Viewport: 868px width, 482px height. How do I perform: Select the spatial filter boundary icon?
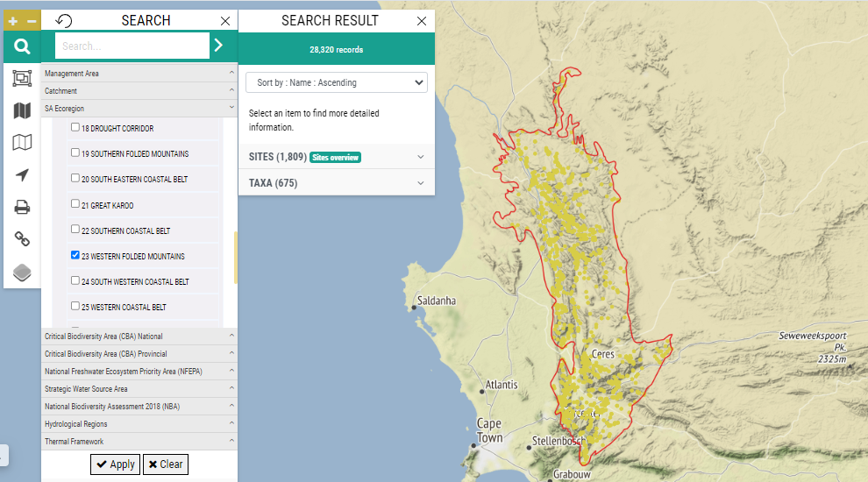pyautogui.click(x=22, y=79)
